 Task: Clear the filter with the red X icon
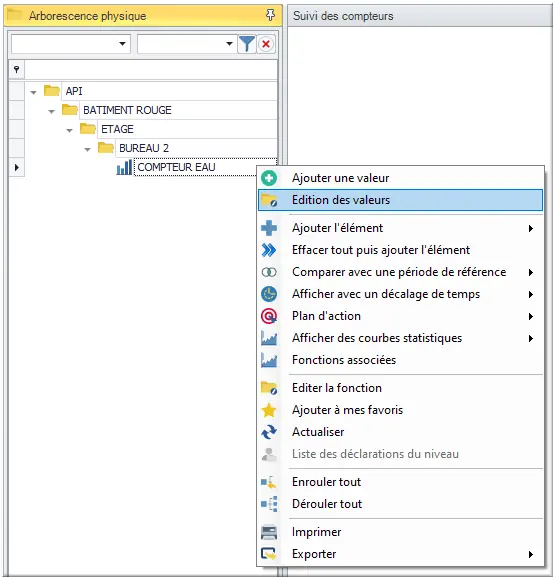266,44
